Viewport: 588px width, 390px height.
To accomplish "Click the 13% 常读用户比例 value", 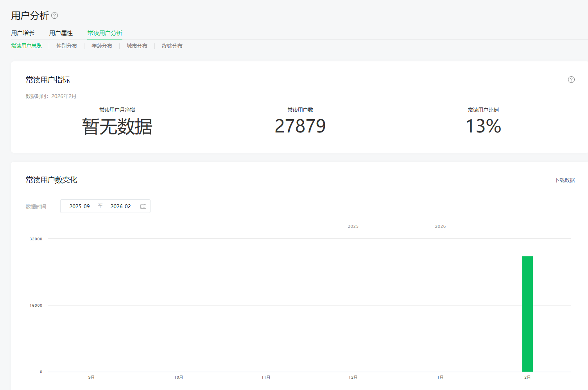I will [x=483, y=126].
